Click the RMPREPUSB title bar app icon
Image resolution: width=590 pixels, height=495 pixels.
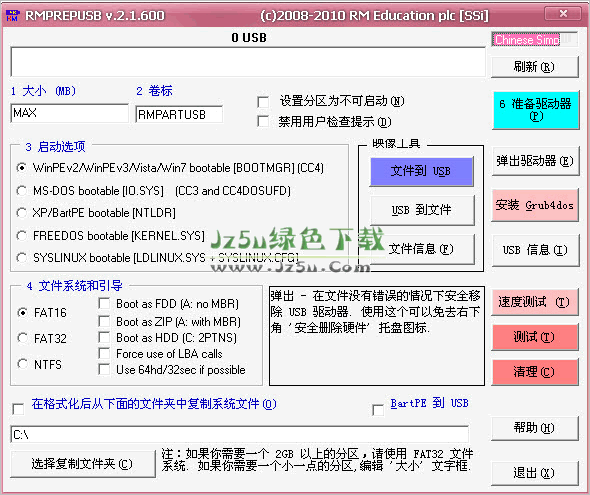click(x=12, y=16)
